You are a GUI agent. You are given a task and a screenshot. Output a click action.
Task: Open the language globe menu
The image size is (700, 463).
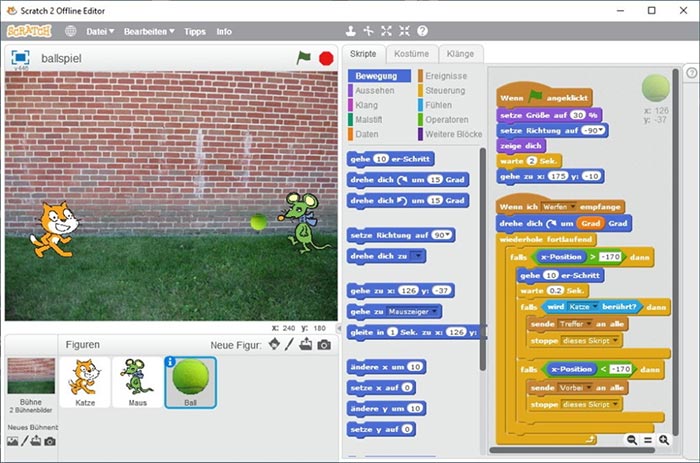coord(70,31)
